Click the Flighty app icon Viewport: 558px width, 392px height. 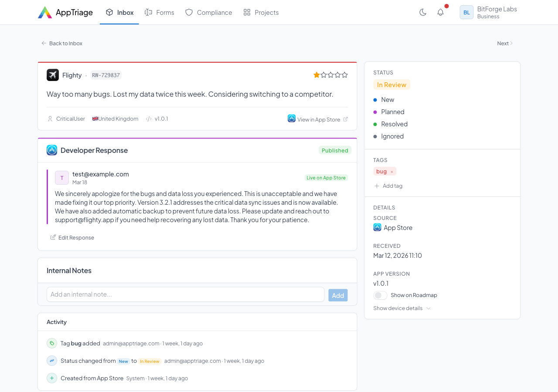pyautogui.click(x=53, y=75)
